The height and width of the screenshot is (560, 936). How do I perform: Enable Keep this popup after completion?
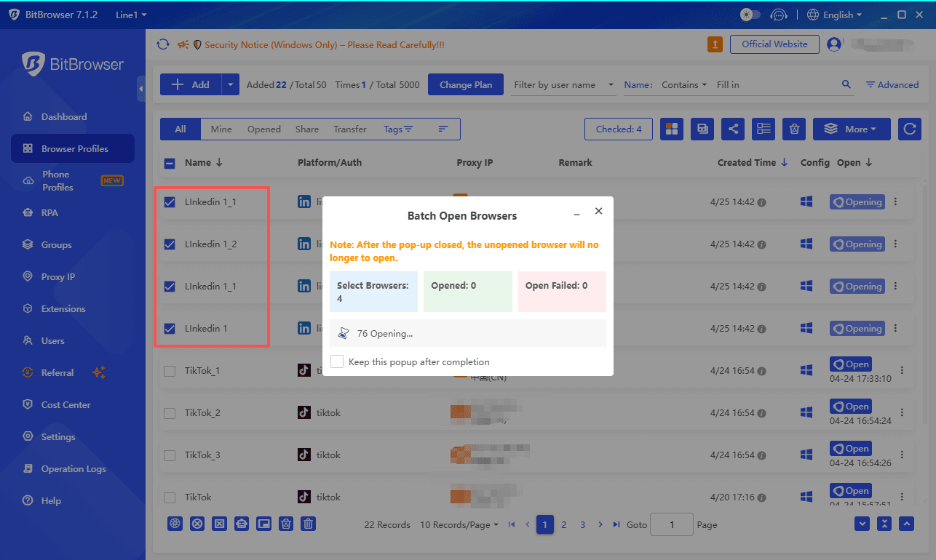[x=336, y=361]
